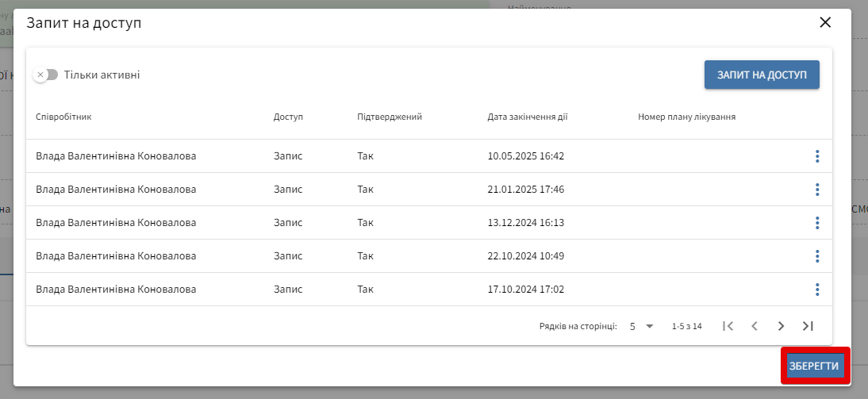
Task: Close the Запит на доступ dialog
Action: point(825,22)
